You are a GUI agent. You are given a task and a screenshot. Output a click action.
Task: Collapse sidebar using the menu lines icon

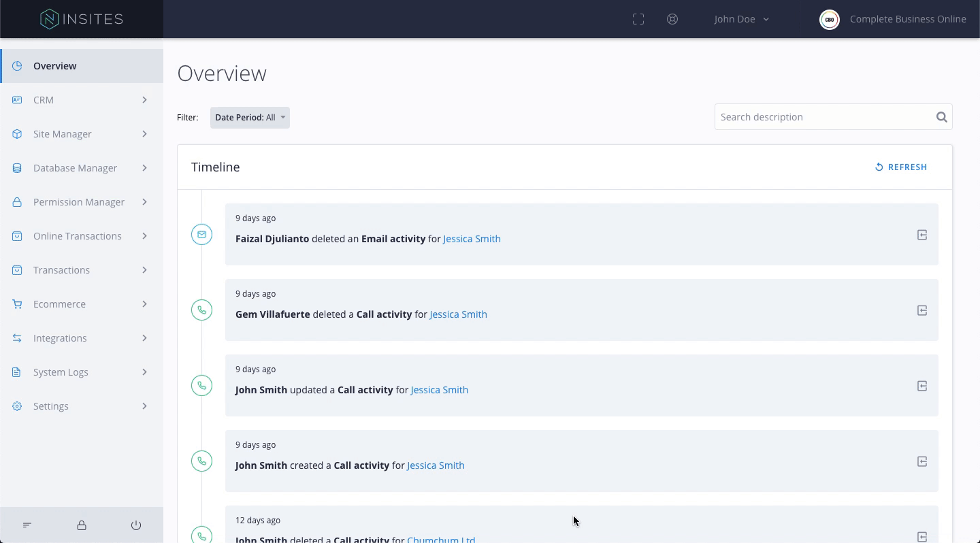[x=27, y=525]
